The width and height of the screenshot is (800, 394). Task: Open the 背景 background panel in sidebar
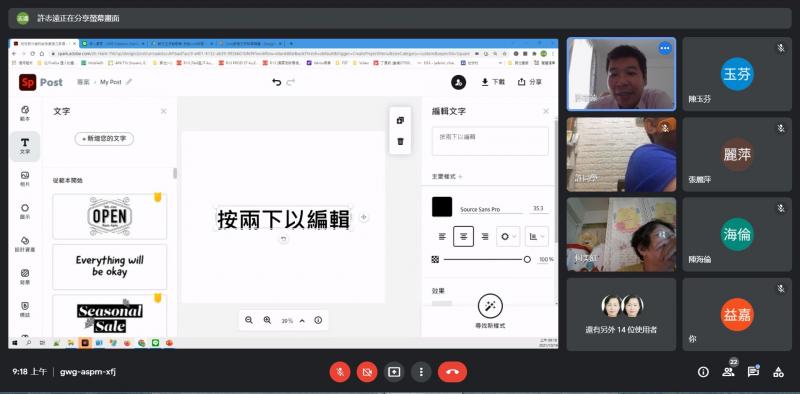[x=25, y=277]
